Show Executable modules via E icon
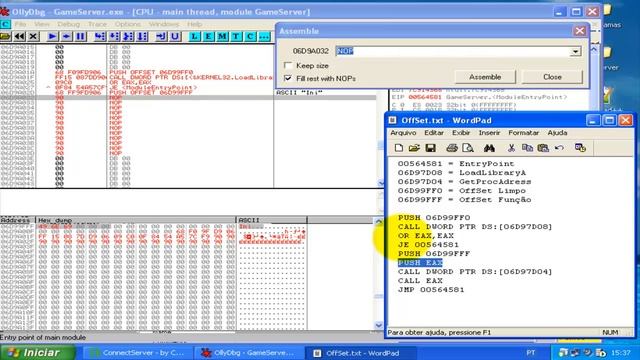The height and width of the screenshot is (360, 640). click(x=208, y=36)
